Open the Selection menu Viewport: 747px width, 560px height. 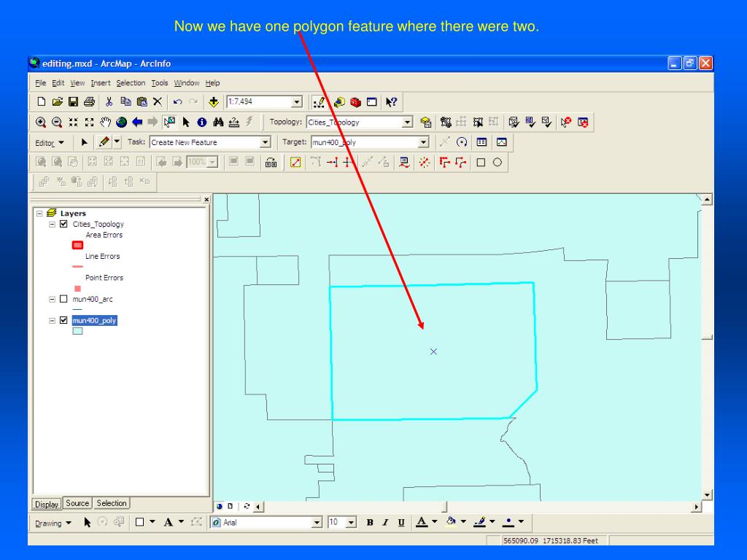[x=131, y=83]
